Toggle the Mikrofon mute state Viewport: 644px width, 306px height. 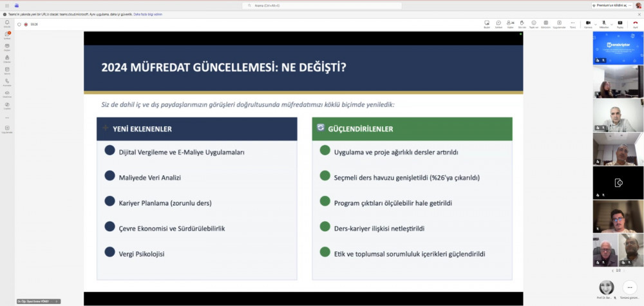[603, 23]
